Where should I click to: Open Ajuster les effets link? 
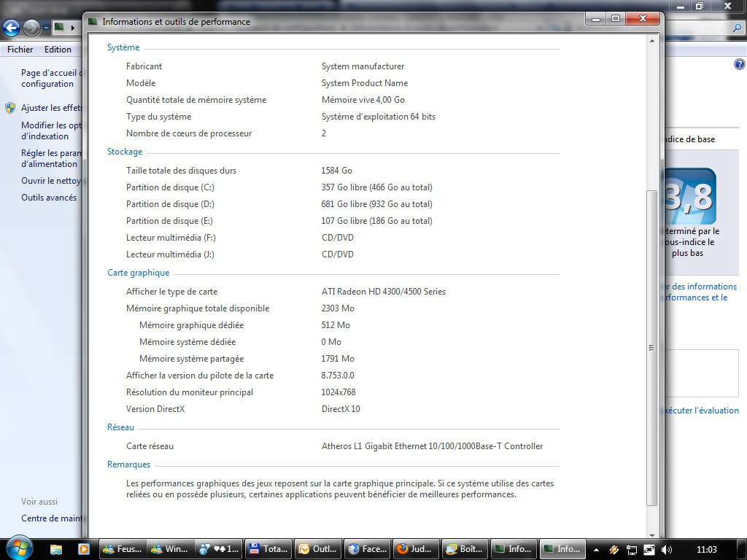point(52,108)
